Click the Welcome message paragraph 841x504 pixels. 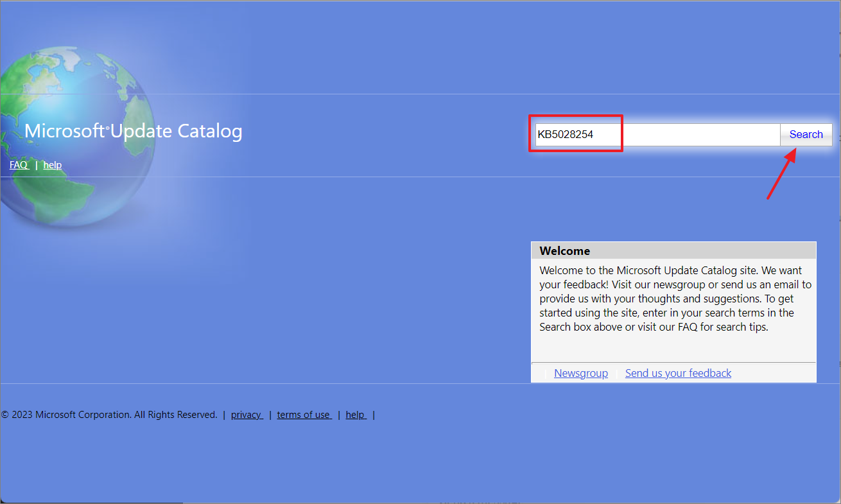point(673,298)
